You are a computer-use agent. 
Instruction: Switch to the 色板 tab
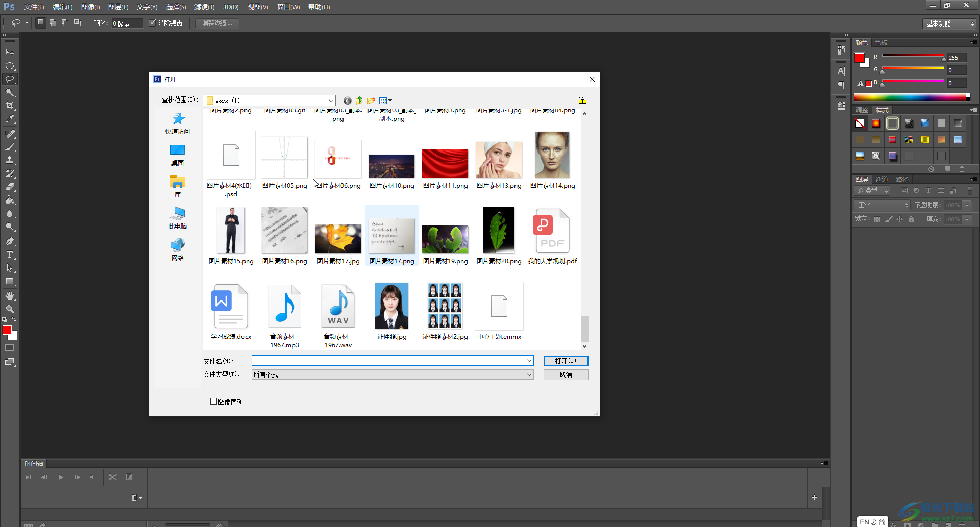coord(881,42)
